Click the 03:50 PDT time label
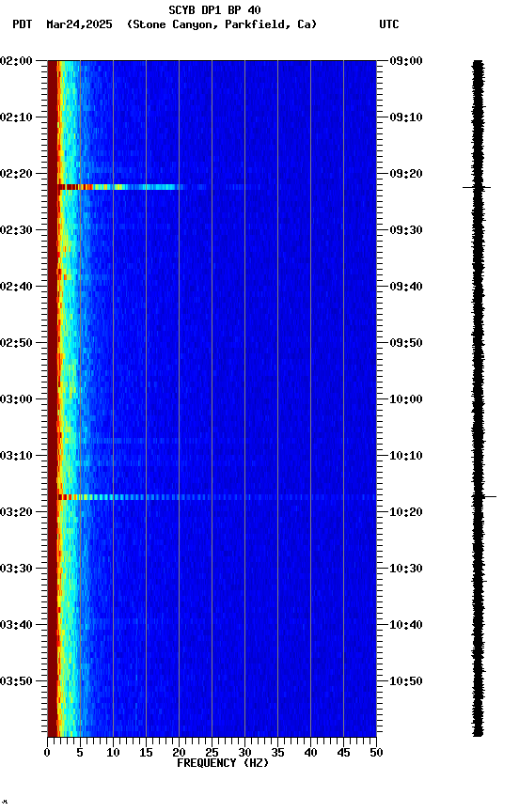The width and height of the screenshot is (519, 812). pos(16,681)
